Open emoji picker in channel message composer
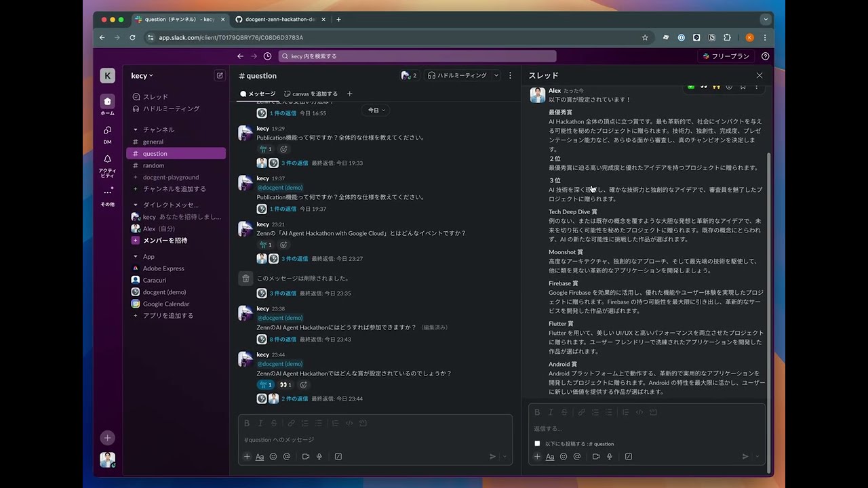Viewport: 868px width, 488px height. click(x=273, y=457)
